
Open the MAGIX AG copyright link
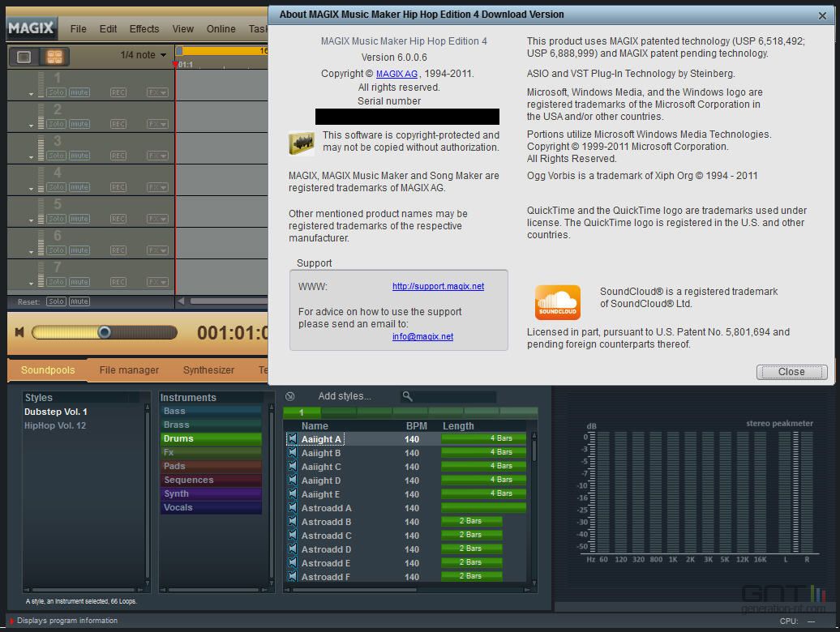pyautogui.click(x=396, y=74)
